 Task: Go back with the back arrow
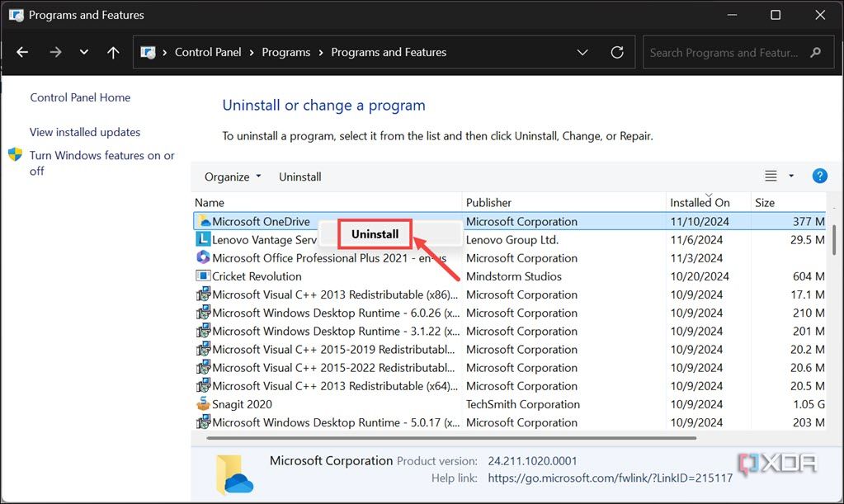(x=22, y=52)
